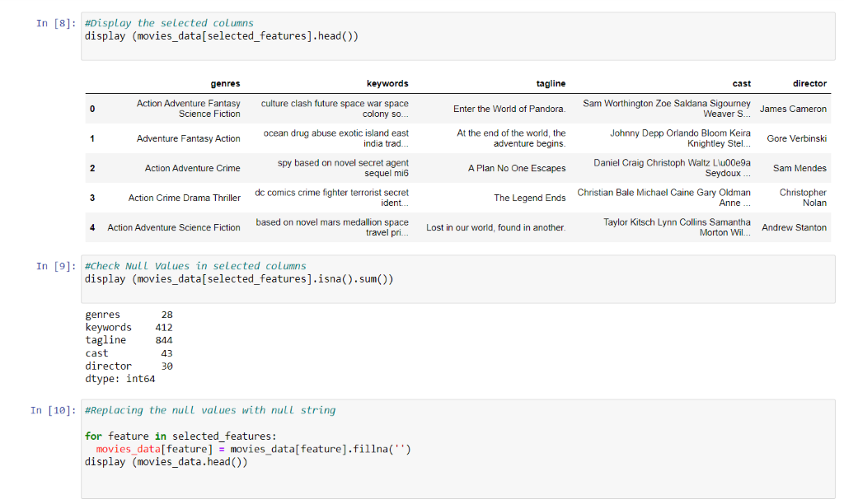Click the 'director 30' null count line
The image size is (844, 504).
[x=129, y=366]
